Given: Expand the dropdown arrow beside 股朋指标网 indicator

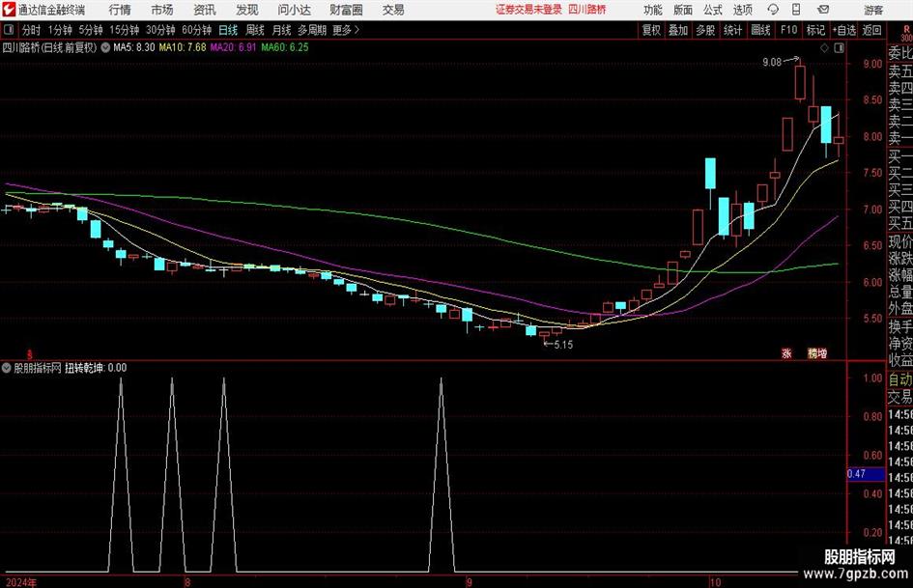Looking at the screenshot, I should point(7,368).
